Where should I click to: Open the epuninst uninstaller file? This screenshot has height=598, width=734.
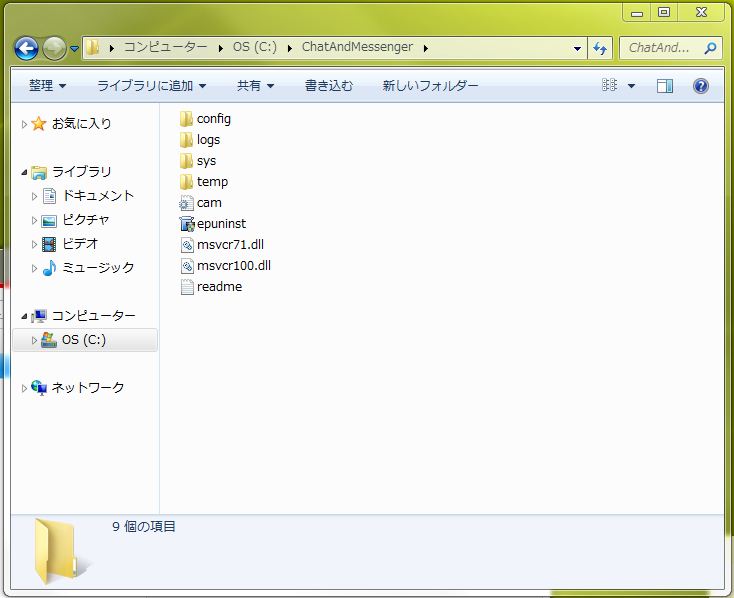(x=220, y=223)
